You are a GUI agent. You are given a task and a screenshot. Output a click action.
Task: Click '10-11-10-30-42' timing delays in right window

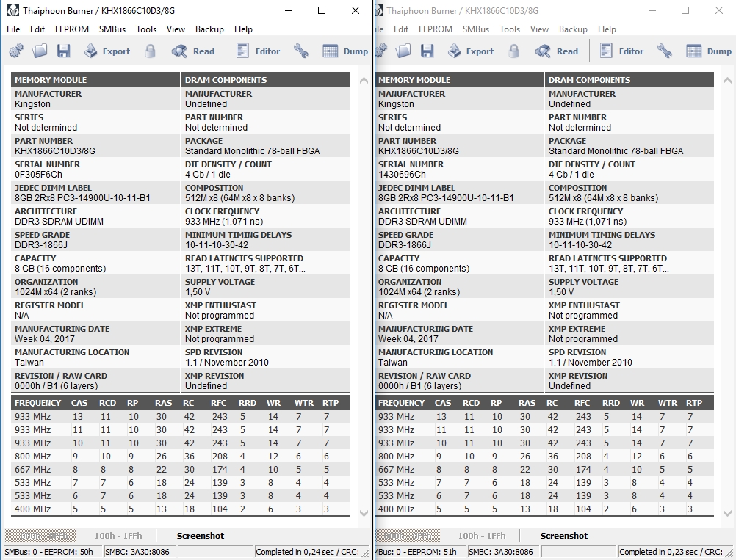(x=580, y=245)
